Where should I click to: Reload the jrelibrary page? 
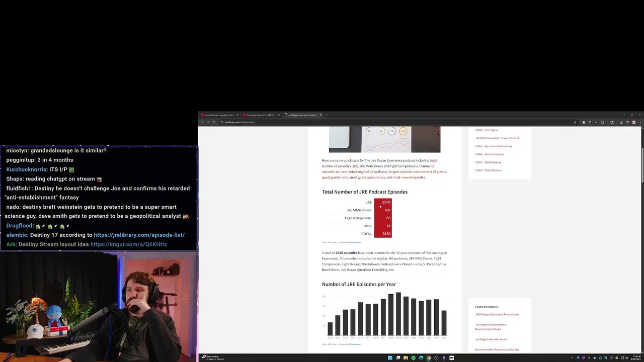tap(214, 122)
